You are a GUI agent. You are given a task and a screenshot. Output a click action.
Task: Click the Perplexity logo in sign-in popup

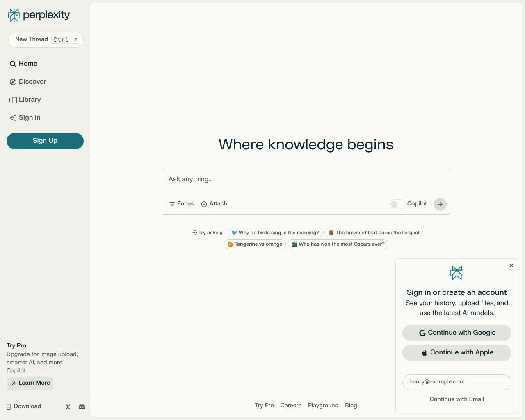point(457,273)
